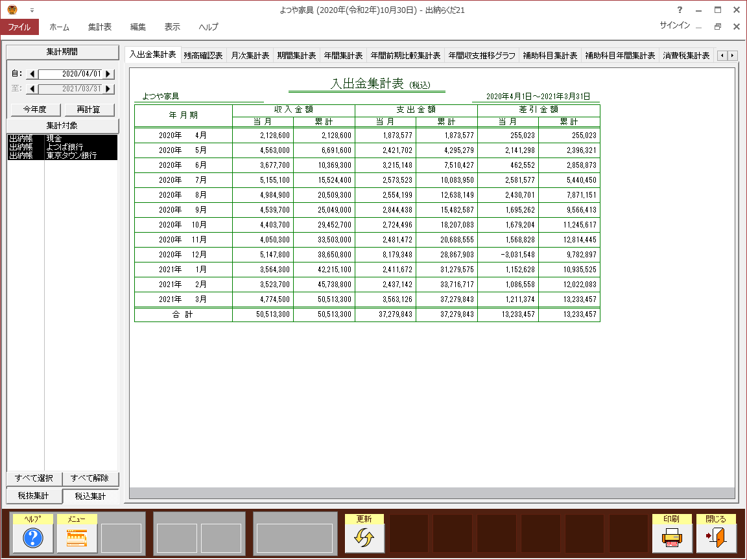Switch to 月次集計表 tab

250,56
